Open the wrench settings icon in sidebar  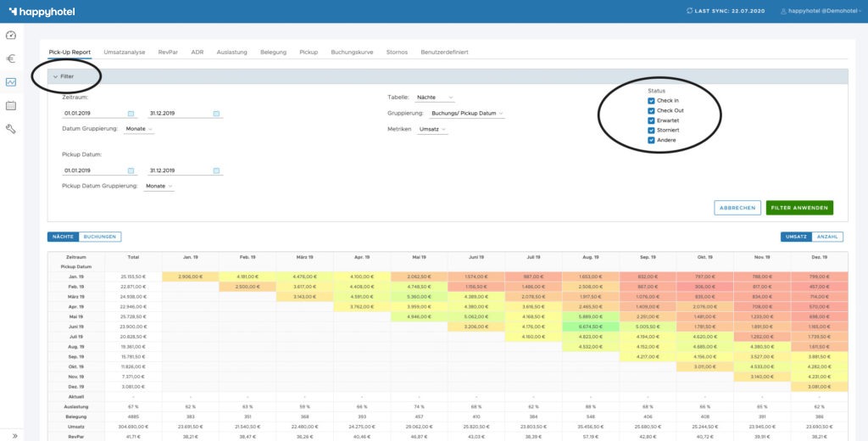point(10,129)
